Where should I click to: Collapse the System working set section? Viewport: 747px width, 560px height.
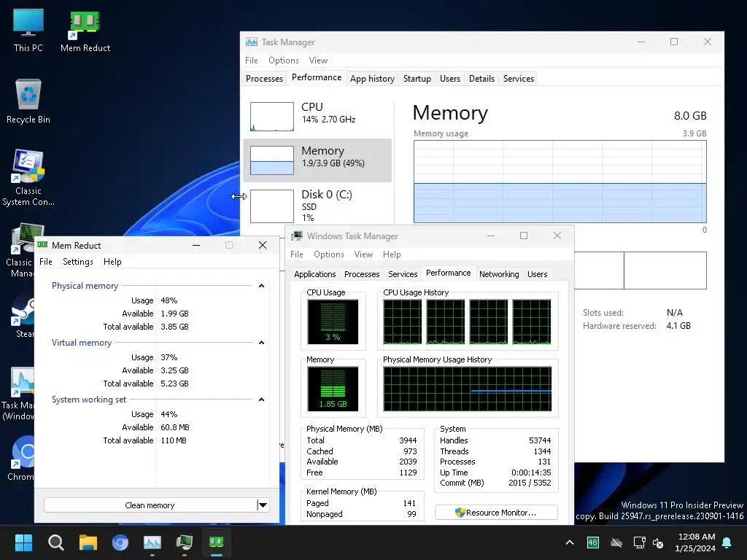(x=261, y=400)
